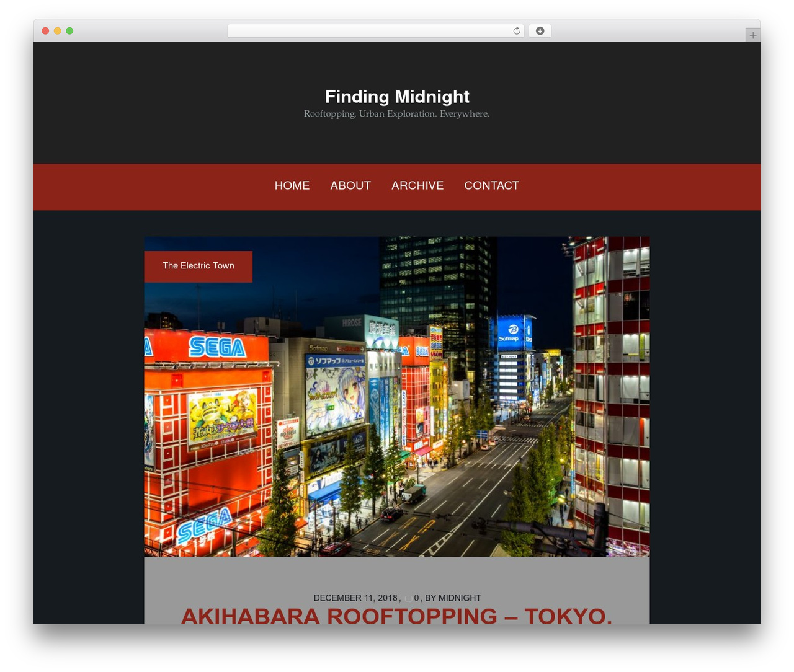Click the December 11, 2018 post date
The height and width of the screenshot is (672, 794).
(355, 598)
